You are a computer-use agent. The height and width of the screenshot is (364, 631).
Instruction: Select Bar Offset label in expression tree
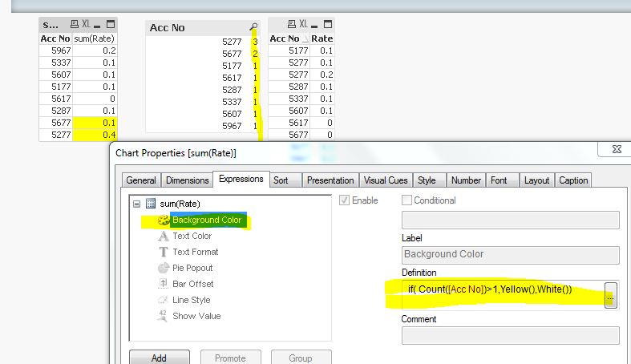click(x=192, y=284)
